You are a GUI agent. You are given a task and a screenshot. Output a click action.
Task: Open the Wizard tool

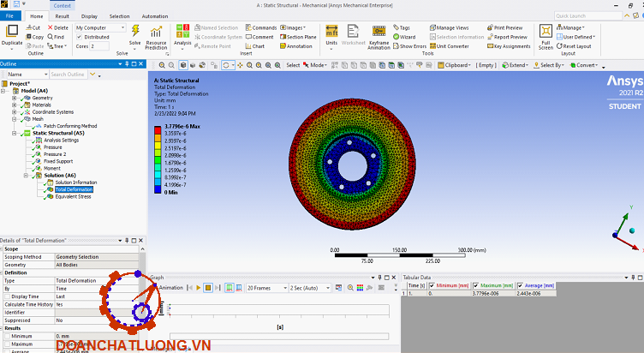click(x=404, y=37)
